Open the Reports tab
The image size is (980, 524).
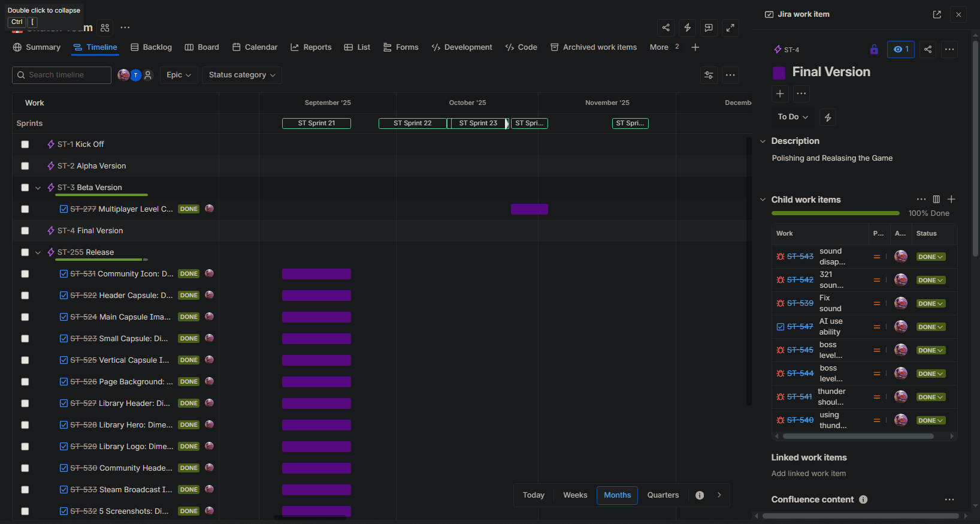tap(311, 47)
